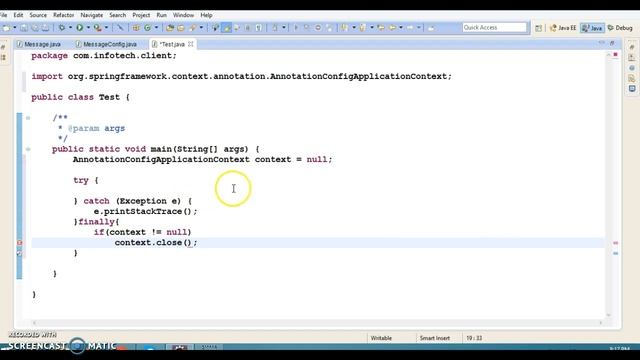This screenshot has height=360, width=640.
Task: Open the Project menu
Action: 141,15
